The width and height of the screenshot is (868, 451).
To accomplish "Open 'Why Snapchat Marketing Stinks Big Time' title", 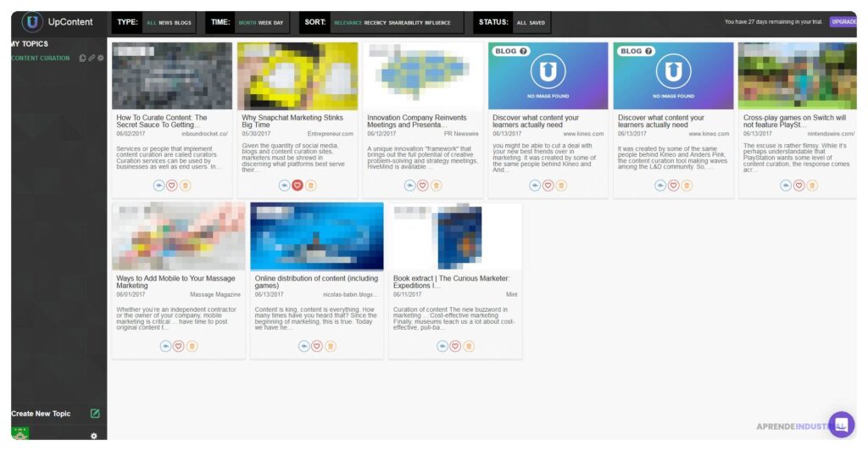I will (292, 121).
